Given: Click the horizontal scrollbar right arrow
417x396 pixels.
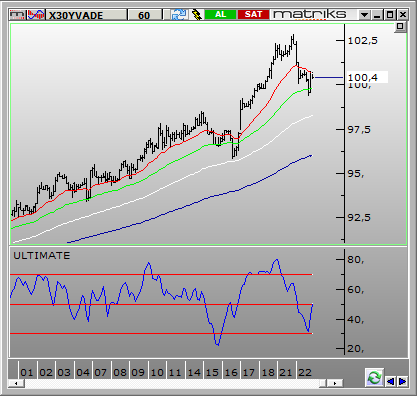Looking at the screenshot, I should click(335, 383).
